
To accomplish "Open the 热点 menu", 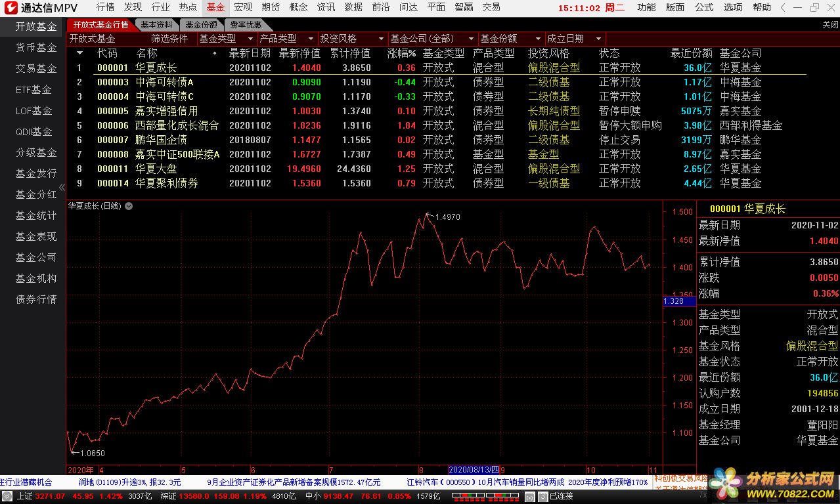I will click(188, 8).
